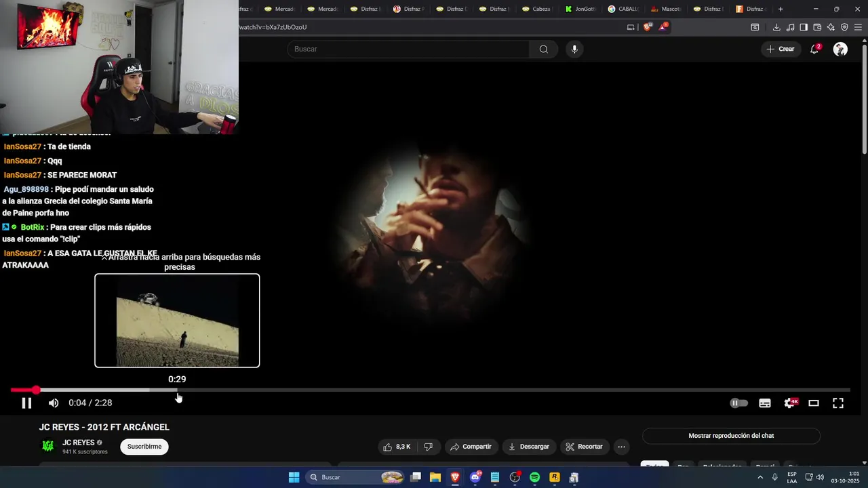Toggle subtitles with the captions icon

point(765,403)
